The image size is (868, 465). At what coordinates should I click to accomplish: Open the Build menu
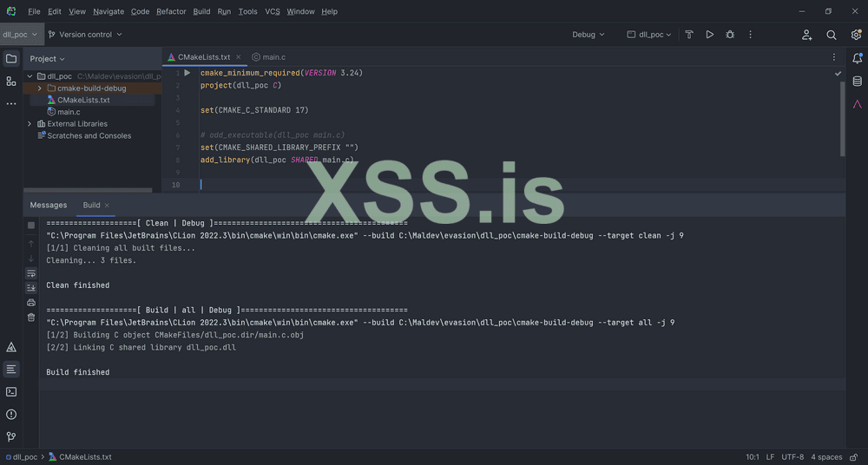(201, 11)
